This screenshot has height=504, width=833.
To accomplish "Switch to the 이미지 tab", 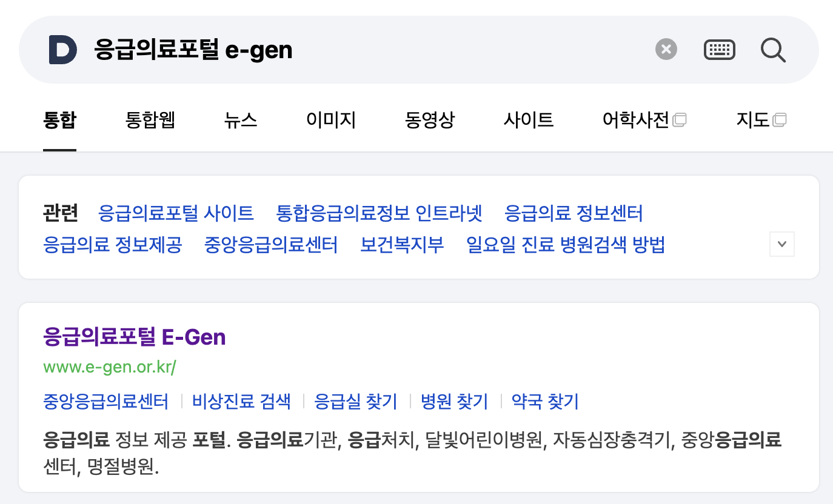I will (x=331, y=120).
